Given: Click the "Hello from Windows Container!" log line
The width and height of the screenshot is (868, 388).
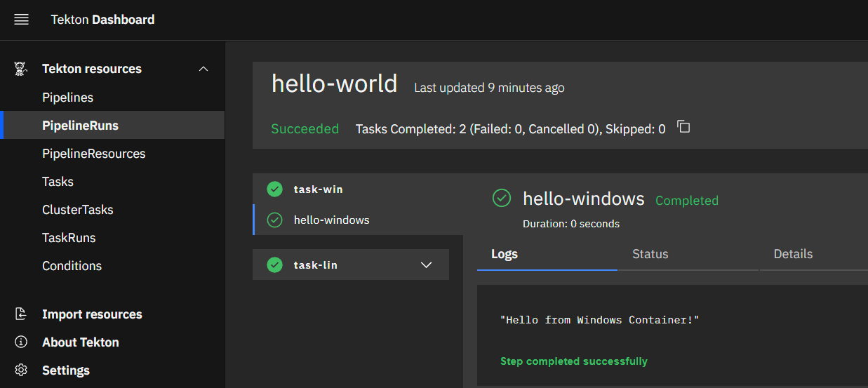Looking at the screenshot, I should tap(600, 320).
